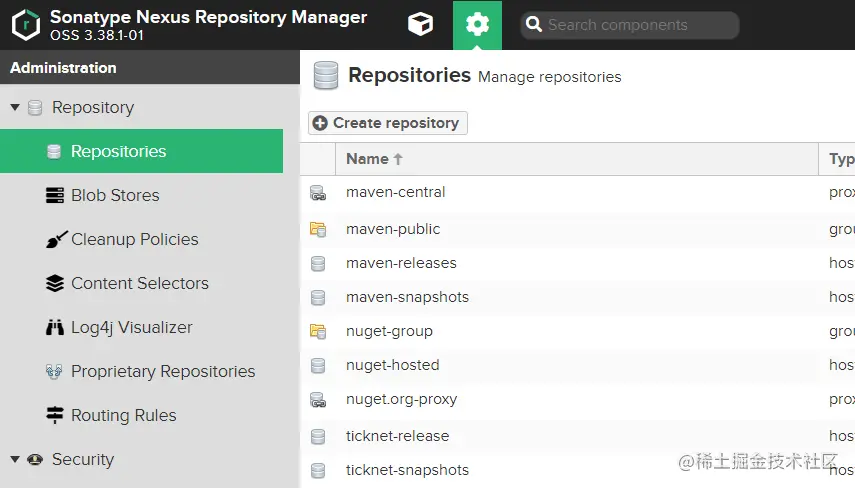
Task: Click the Log4j Visualizer binoculars icon
Action: tap(55, 327)
